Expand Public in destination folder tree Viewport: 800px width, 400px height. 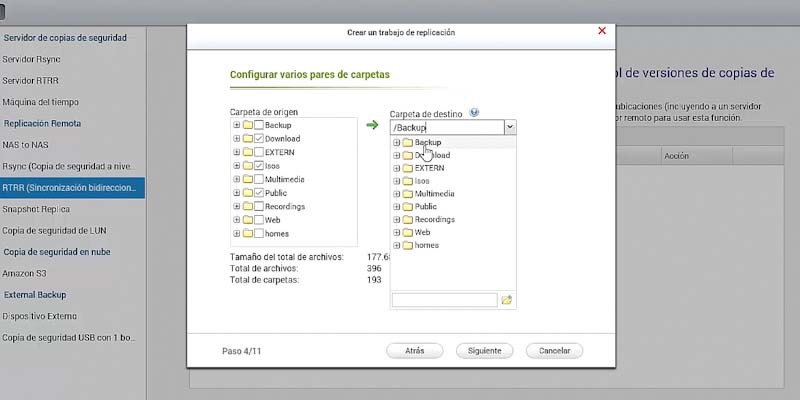[x=396, y=207]
